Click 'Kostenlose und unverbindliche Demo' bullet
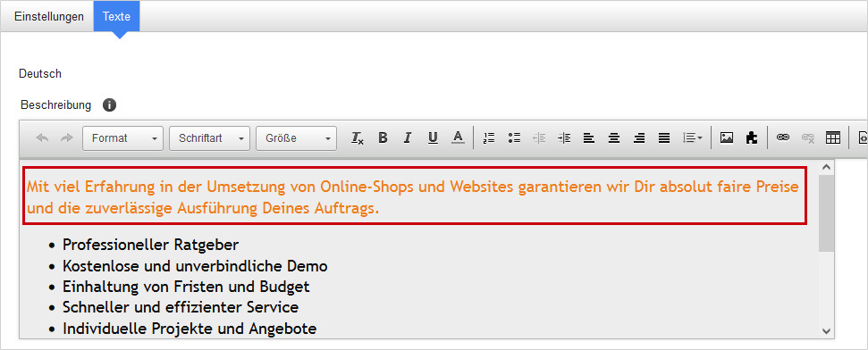 pyautogui.click(x=195, y=266)
